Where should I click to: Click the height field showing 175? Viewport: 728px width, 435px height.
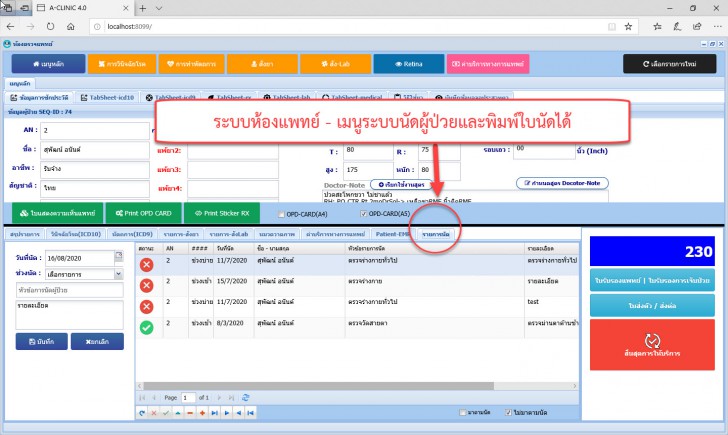coord(368,170)
